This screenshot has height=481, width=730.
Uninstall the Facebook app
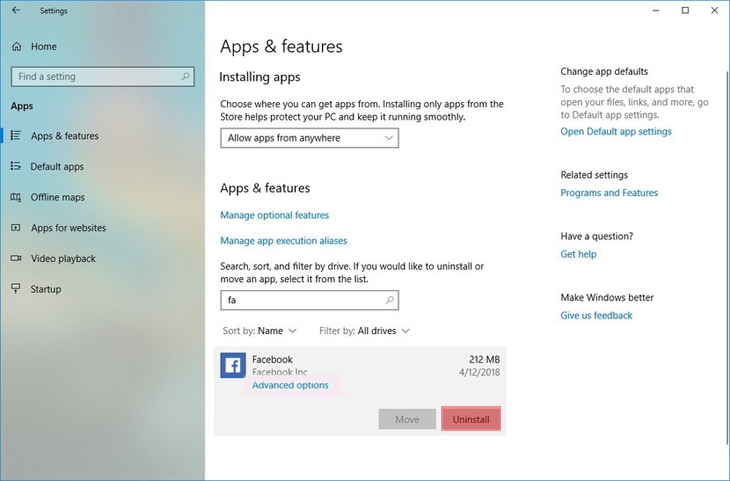(471, 419)
